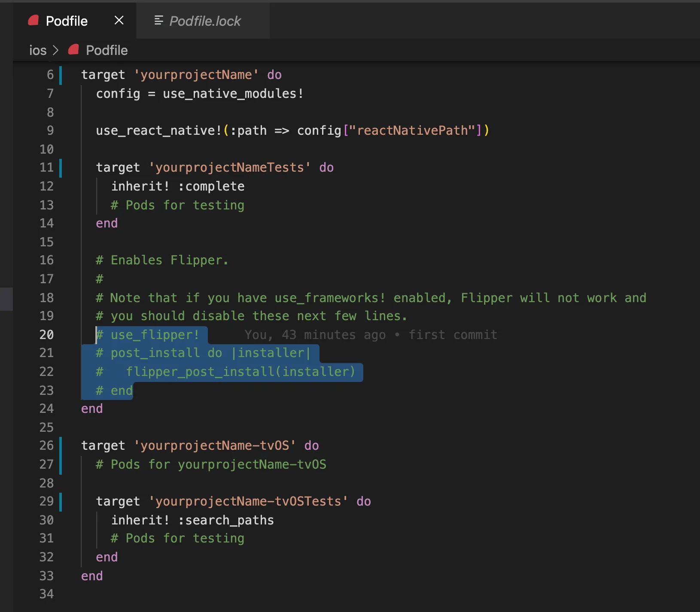Click the '# Enables Flipper.' comment

point(162,260)
